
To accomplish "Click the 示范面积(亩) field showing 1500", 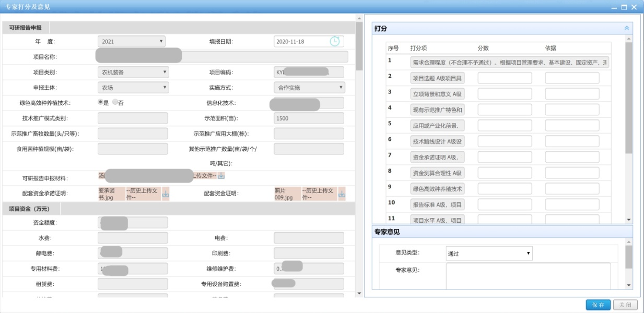I will (x=309, y=118).
